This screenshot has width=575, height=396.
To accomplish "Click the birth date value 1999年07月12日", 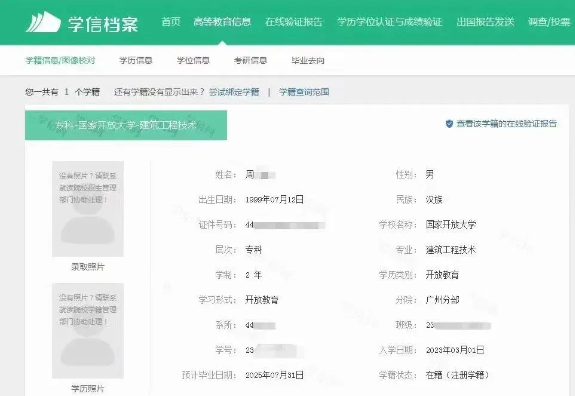I will click(x=274, y=199).
